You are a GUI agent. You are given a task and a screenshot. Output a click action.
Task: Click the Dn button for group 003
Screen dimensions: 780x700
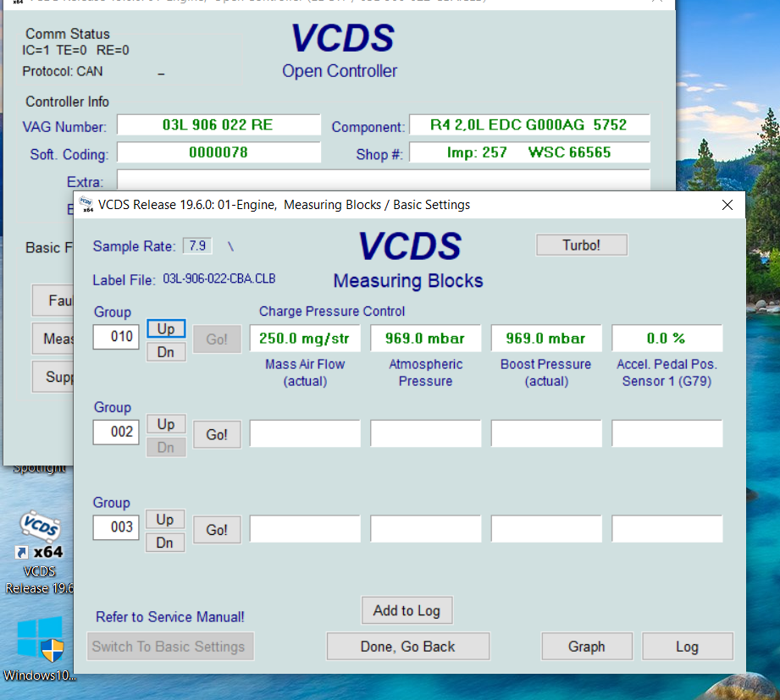pyautogui.click(x=165, y=543)
